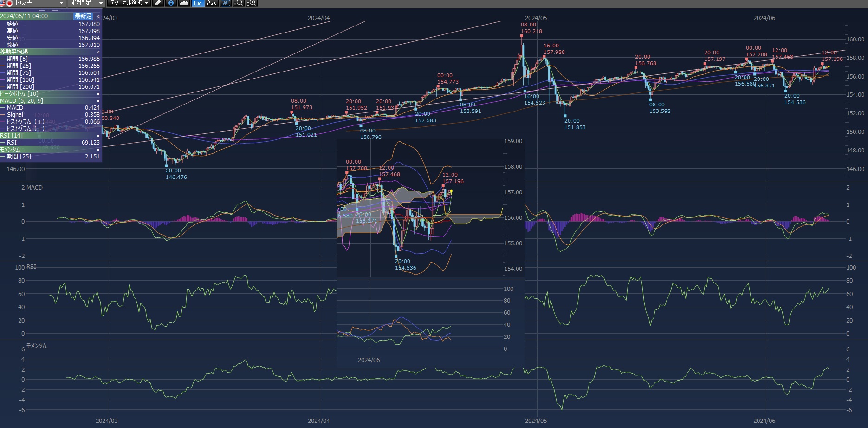
Task: Select the pencil drawing tool
Action: tap(158, 3)
